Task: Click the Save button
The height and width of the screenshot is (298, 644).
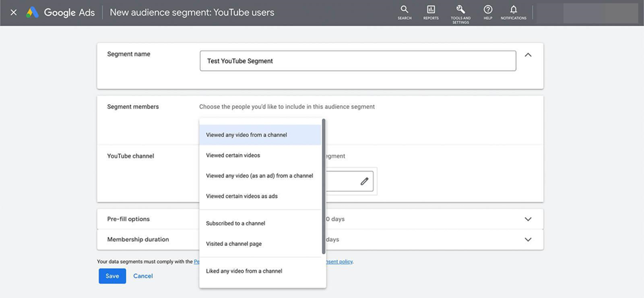Action: 112,276
